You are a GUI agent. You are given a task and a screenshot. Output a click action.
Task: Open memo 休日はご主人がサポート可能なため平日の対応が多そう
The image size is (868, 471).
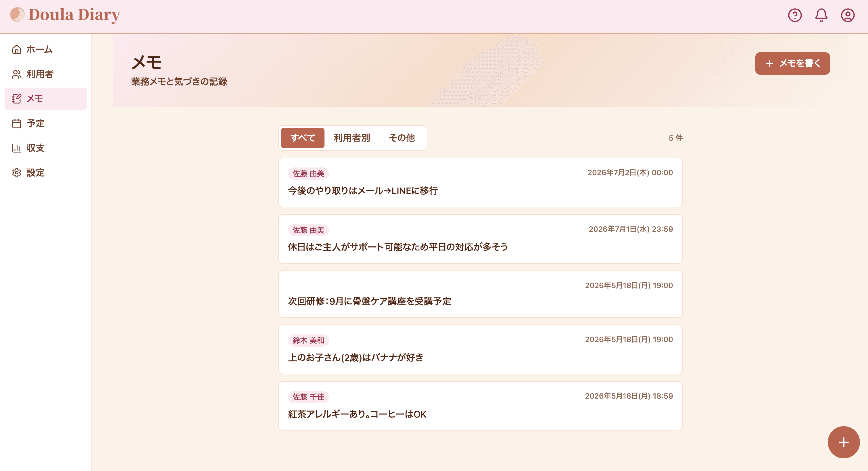pos(480,239)
